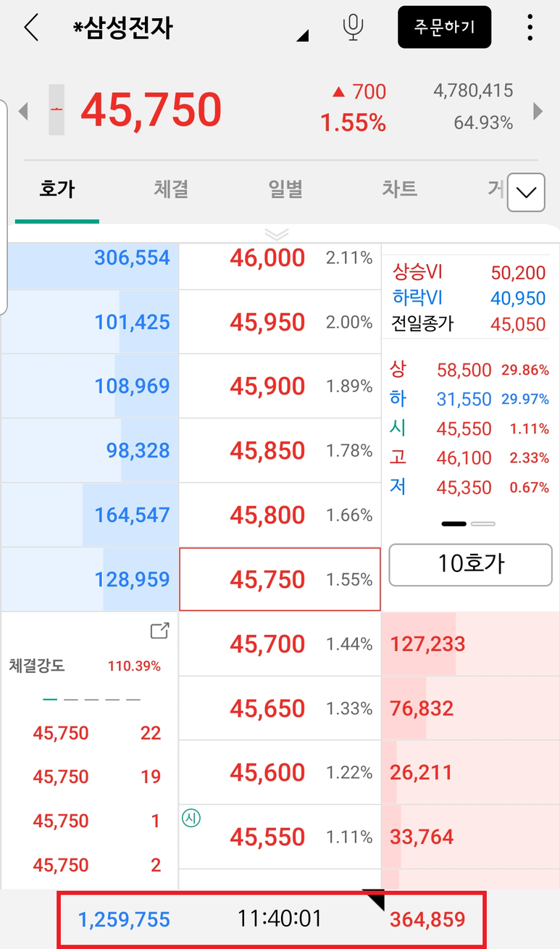Tap ask volume 98,328
This screenshot has width=560, height=949.
point(138,450)
